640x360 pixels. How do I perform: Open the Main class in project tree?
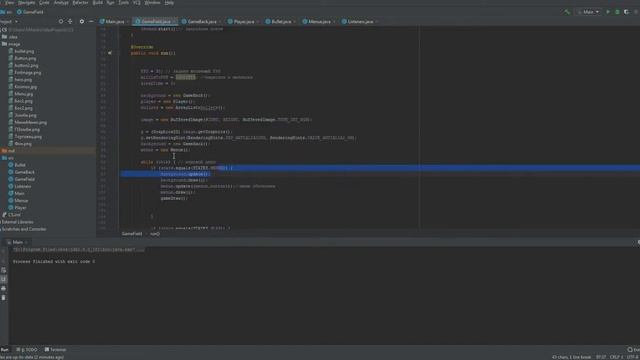(17, 193)
